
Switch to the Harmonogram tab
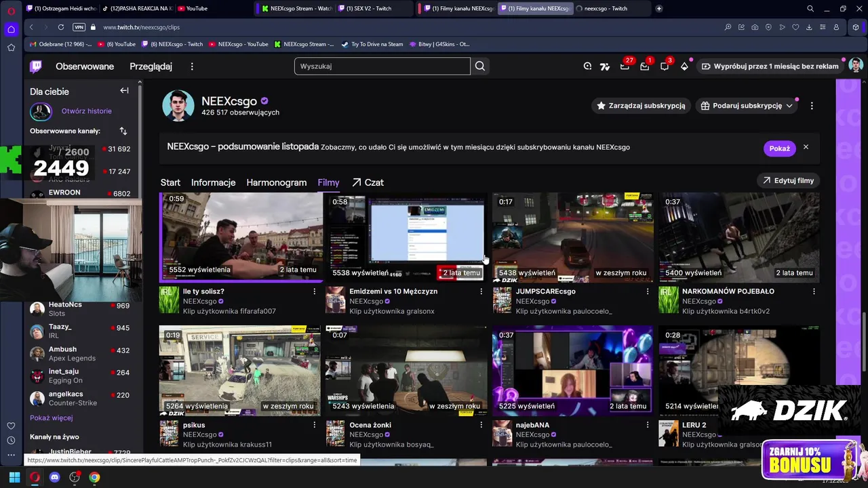point(276,182)
